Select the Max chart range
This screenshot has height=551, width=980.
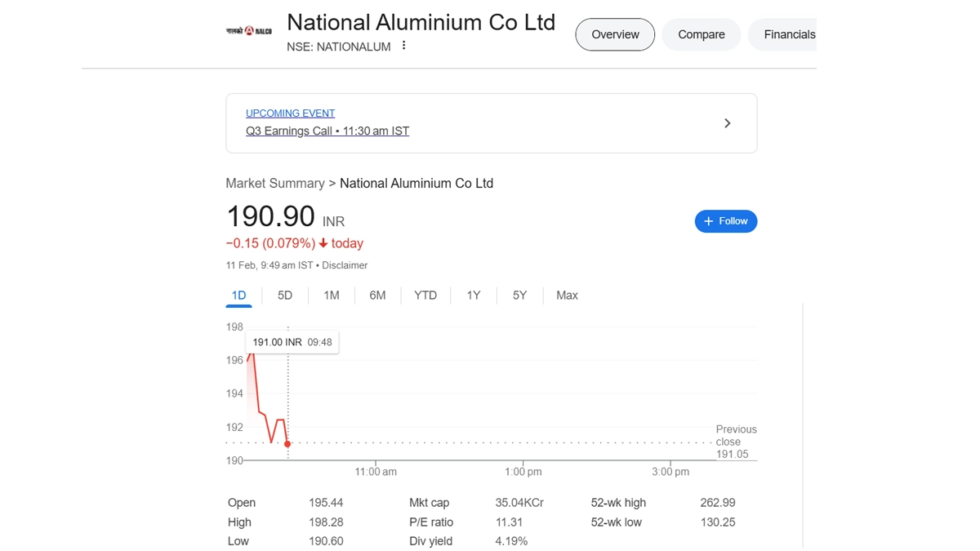567,295
